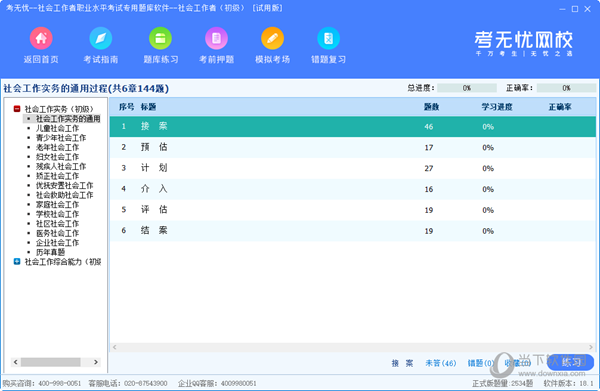Open 错题复习 wrong-question review icon
This screenshot has width=600, height=391.
pyautogui.click(x=328, y=38)
